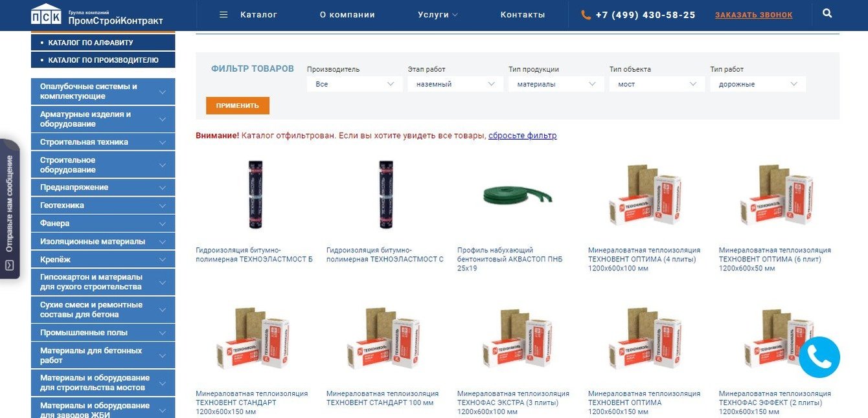Expand the Услуги menu in header
868x418 pixels.
pyautogui.click(x=438, y=15)
